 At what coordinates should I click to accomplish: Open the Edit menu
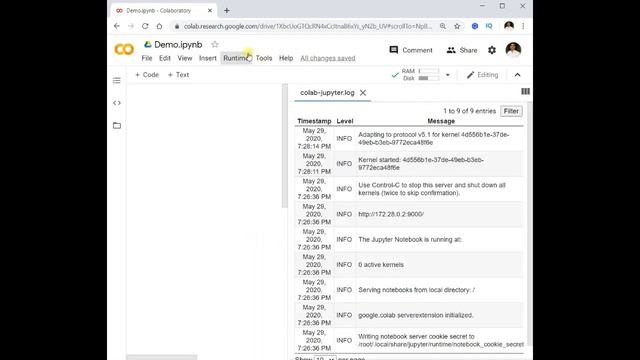(165, 58)
